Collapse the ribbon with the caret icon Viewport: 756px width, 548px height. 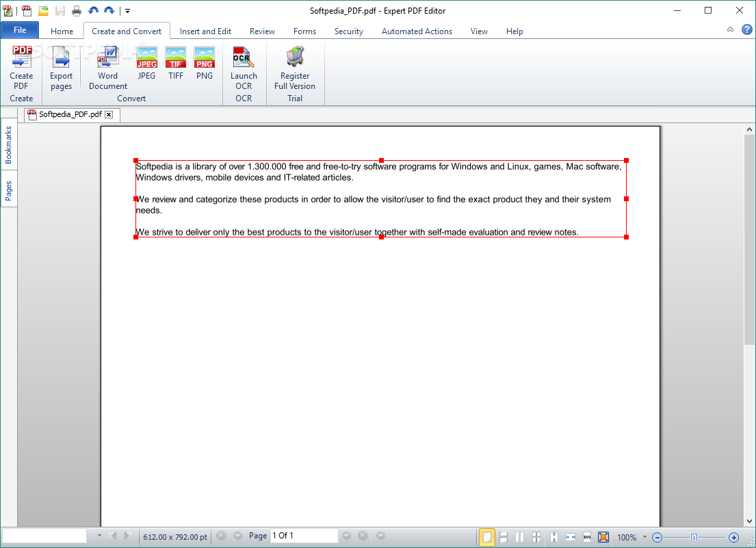point(731,30)
